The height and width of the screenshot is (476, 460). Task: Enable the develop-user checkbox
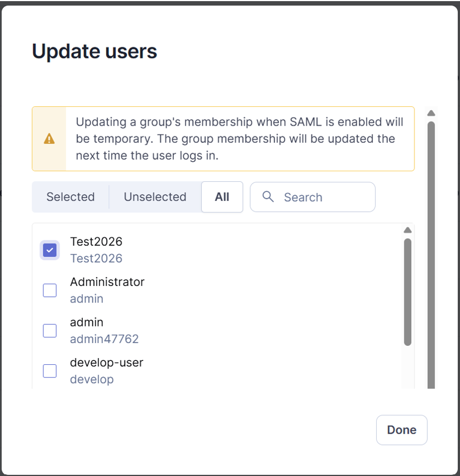tap(50, 371)
